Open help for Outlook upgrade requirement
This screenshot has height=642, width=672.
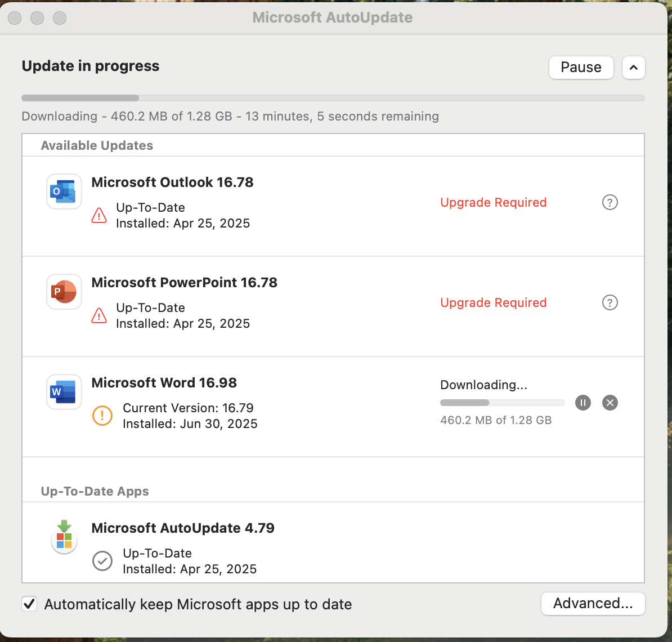(610, 202)
